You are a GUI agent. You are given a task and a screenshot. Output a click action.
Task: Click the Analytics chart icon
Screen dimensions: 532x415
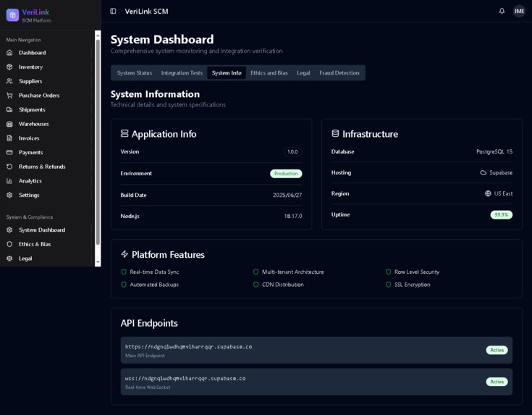click(9, 181)
